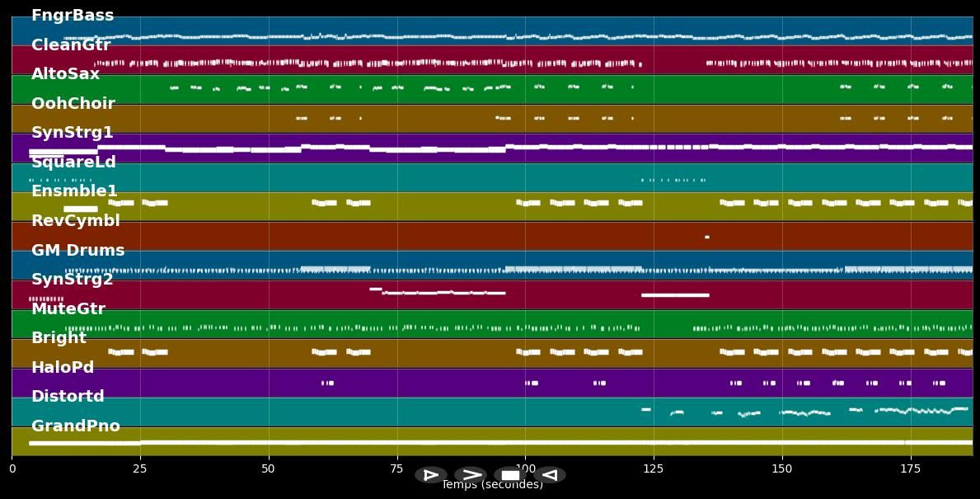Image resolution: width=980 pixels, height=499 pixels.
Task: Select the FngrBass track label
Action: tap(73, 16)
